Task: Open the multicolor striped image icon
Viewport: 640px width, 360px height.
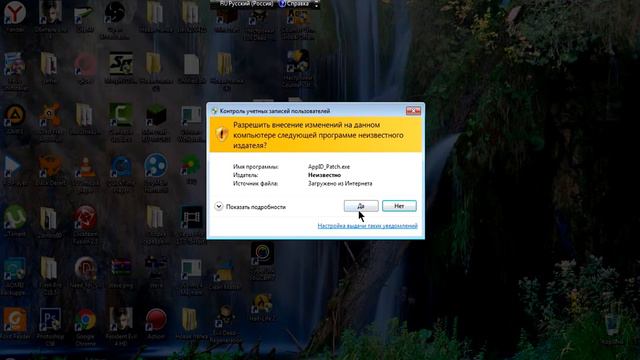Action: (x=121, y=268)
